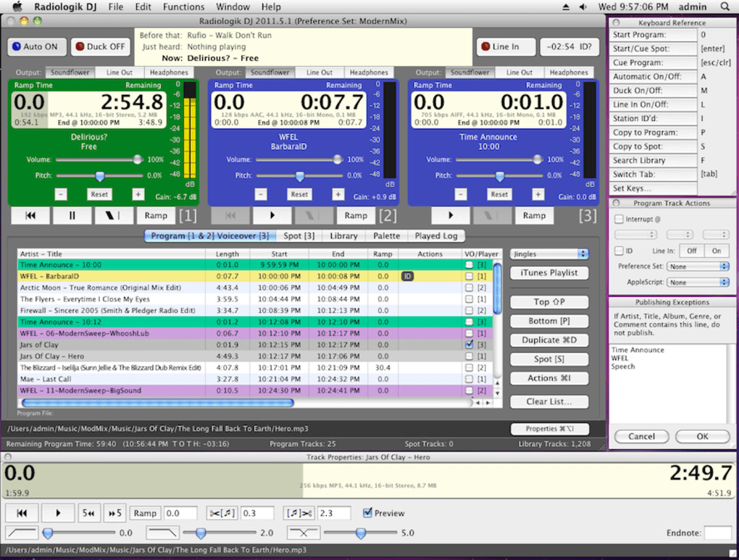Open middle Interrupt time dropdown
Image resolution: width=739 pixels, height=560 pixels.
(679, 234)
